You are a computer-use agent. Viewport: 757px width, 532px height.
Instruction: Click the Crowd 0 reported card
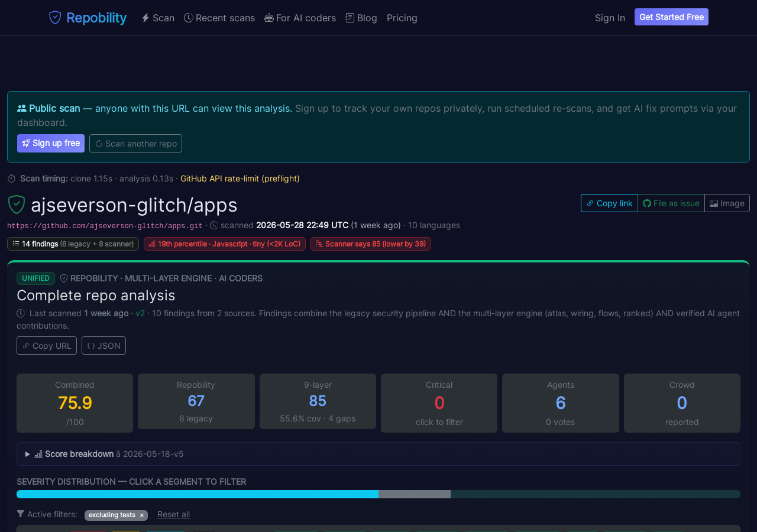click(682, 403)
